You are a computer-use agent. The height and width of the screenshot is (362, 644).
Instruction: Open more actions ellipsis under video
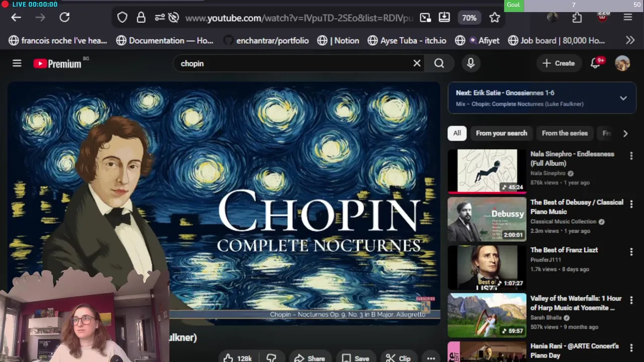click(x=431, y=358)
